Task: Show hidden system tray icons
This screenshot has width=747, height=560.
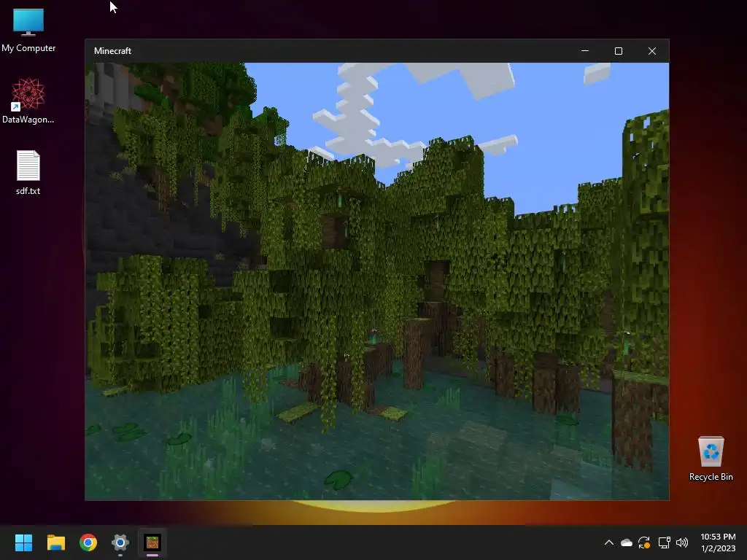Action: click(609, 542)
